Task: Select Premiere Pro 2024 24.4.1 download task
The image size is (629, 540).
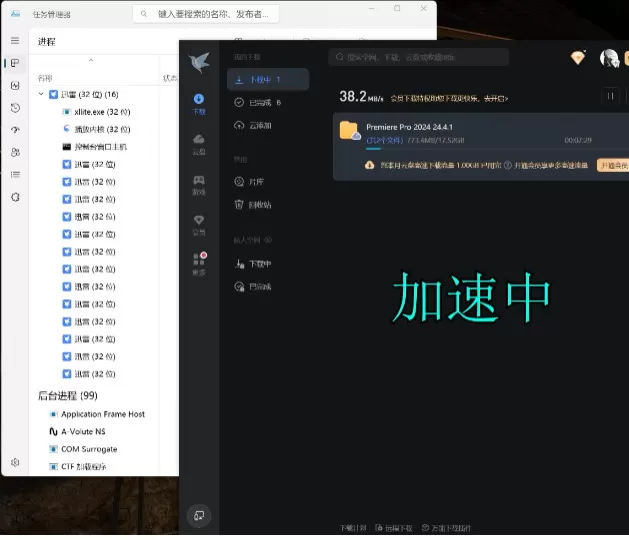Action: click(x=481, y=146)
